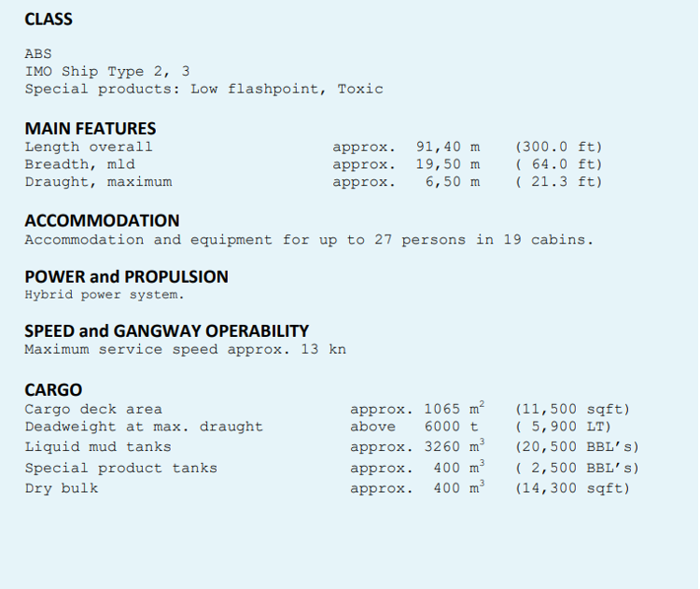Screen dimensions: 700x589
Task: Click the Hybrid power system text
Action: (x=105, y=295)
